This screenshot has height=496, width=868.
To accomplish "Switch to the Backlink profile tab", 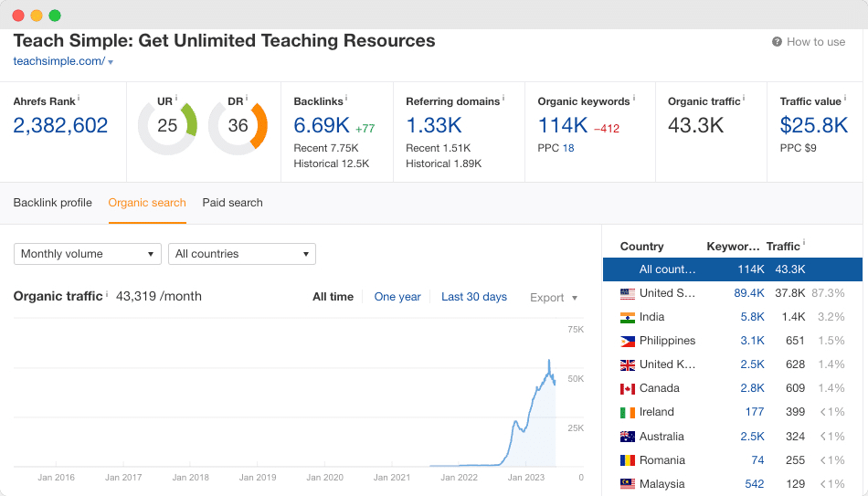I will coord(53,203).
